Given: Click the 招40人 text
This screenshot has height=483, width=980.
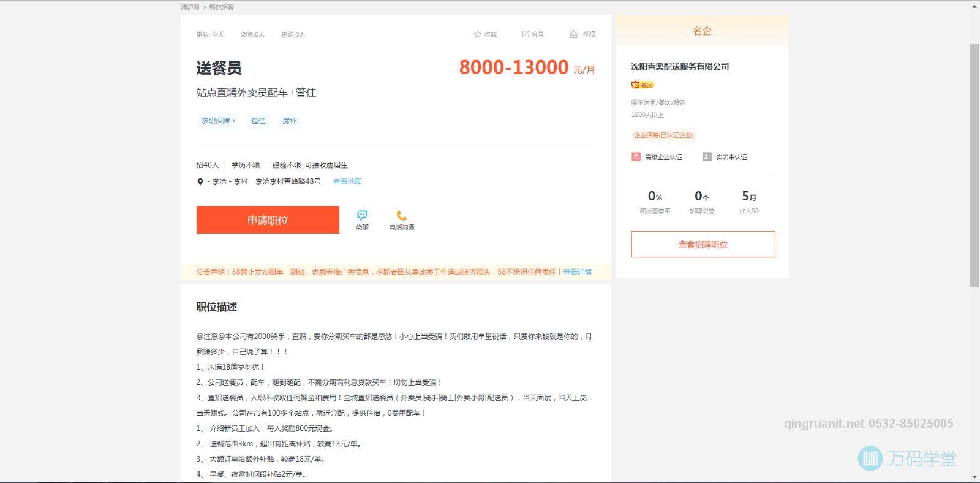Looking at the screenshot, I should pyautogui.click(x=208, y=165).
